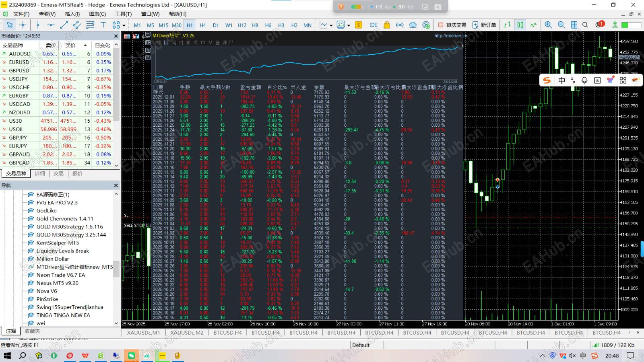The height and width of the screenshot is (362, 644).
Task: Click the 新订单 new order button
Action: click(484, 25)
